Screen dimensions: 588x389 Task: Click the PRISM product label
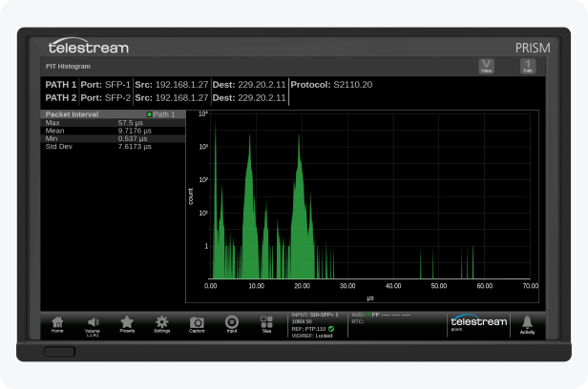pos(533,48)
